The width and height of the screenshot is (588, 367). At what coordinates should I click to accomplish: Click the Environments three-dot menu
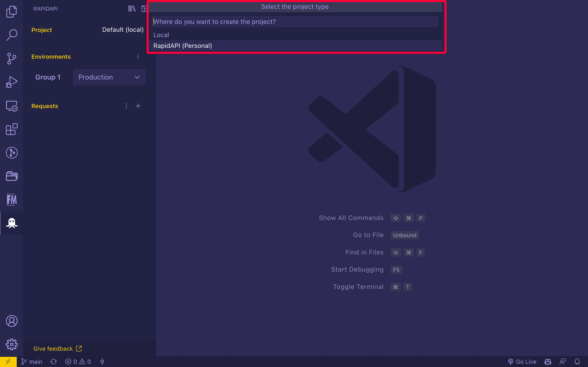coord(138,56)
